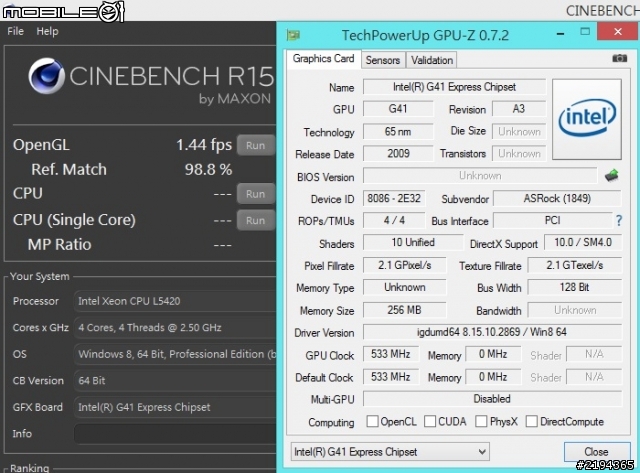Screen dimensions: 640x473
Task: Click the DirectX Support value 10.0 / SM4.0
Action: point(583,242)
